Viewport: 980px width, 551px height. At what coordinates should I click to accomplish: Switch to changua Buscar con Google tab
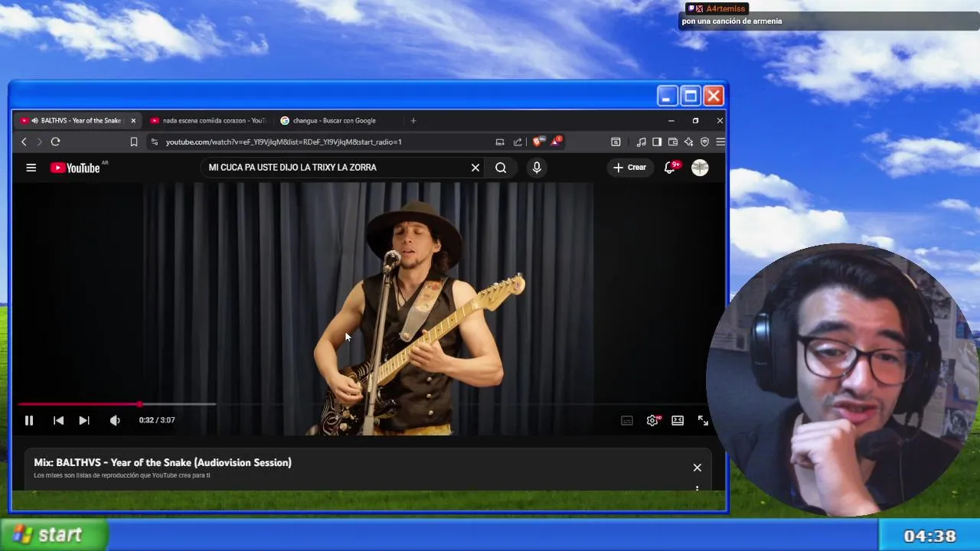(x=335, y=121)
